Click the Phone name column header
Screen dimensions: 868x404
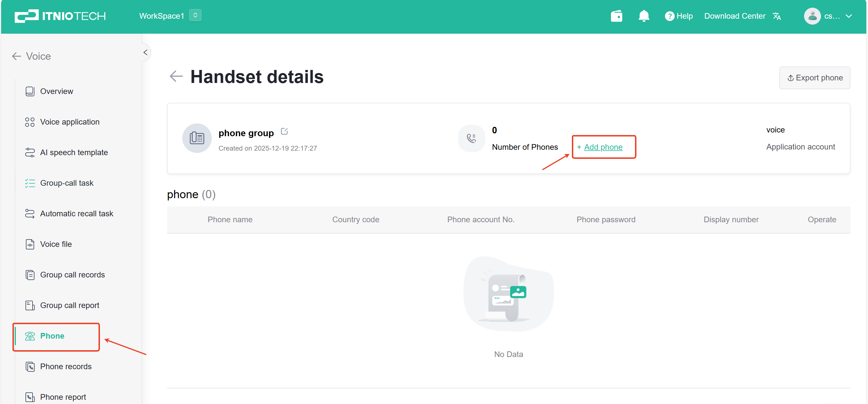pyautogui.click(x=230, y=220)
